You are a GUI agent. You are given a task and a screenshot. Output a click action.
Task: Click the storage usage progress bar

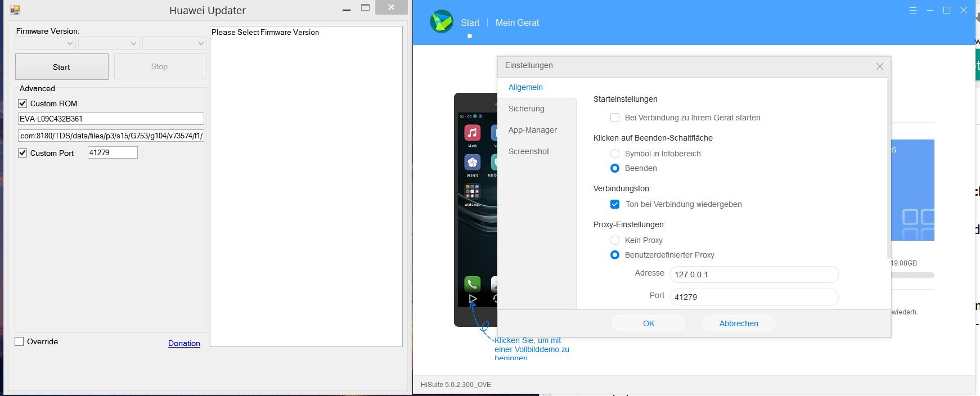[x=912, y=275]
